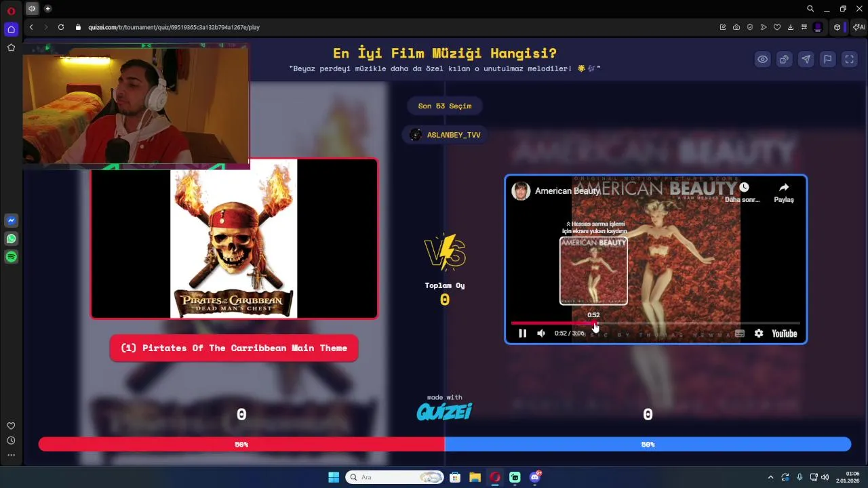This screenshot has width=868, height=488.
Task: Report the quiz with flag icon
Action: click(828, 59)
